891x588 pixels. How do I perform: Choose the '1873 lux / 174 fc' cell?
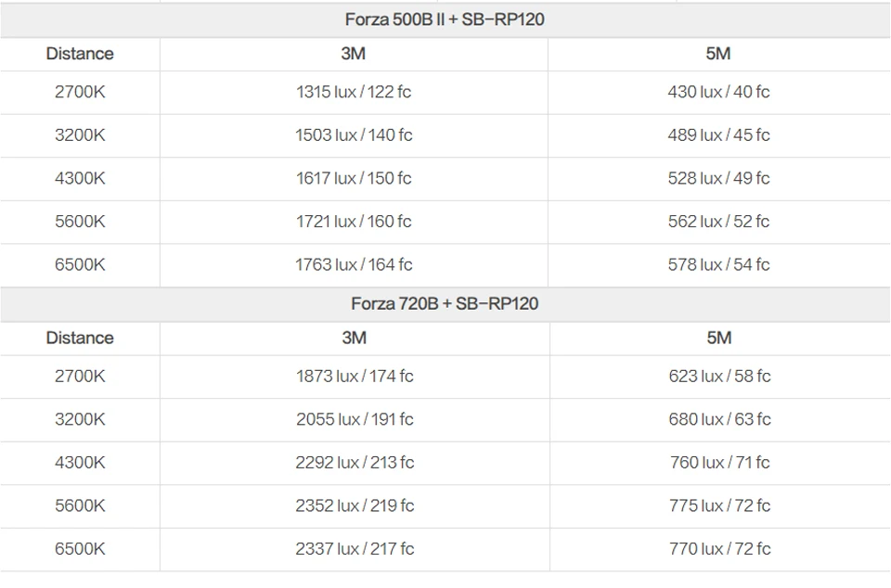pyautogui.click(x=355, y=376)
